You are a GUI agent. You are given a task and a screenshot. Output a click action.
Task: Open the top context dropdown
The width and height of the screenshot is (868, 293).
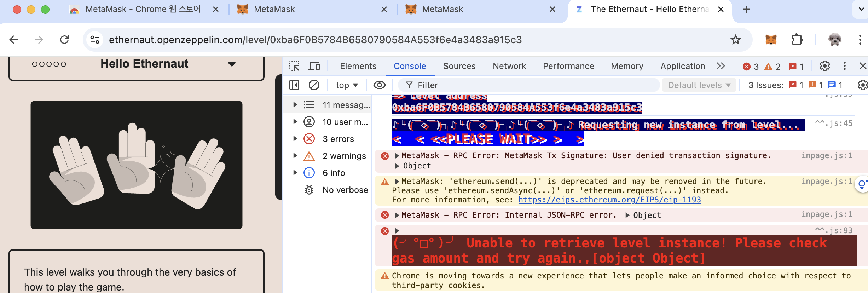(x=347, y=85)
